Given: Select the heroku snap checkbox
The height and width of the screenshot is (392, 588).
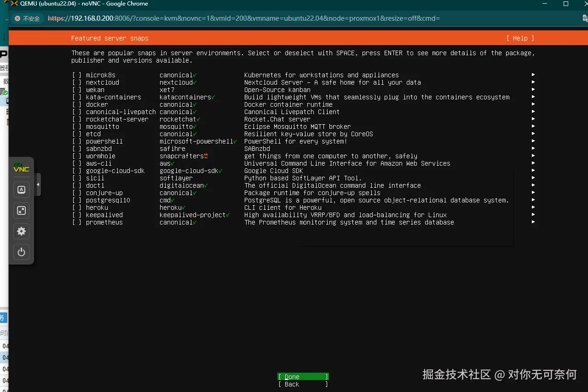Looking at the screenshot, I should (76, 208).
